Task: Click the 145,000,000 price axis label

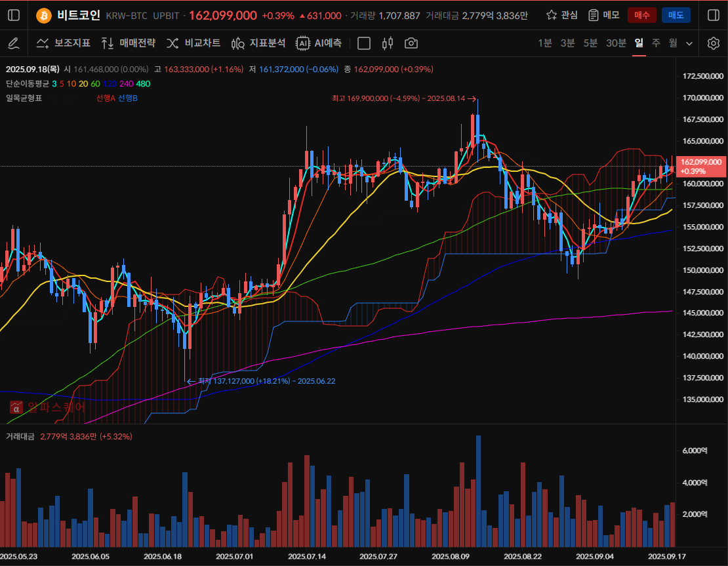Action: (x=703, y=313)
